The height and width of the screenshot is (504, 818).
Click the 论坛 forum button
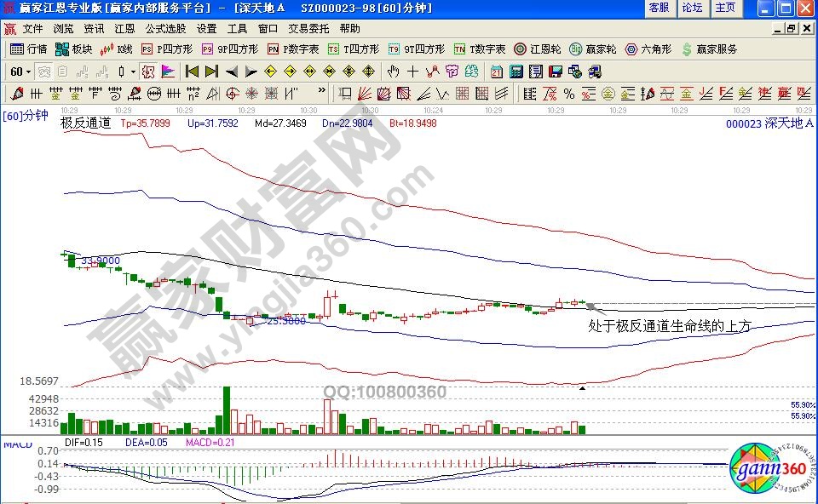(x=692, y=8)
